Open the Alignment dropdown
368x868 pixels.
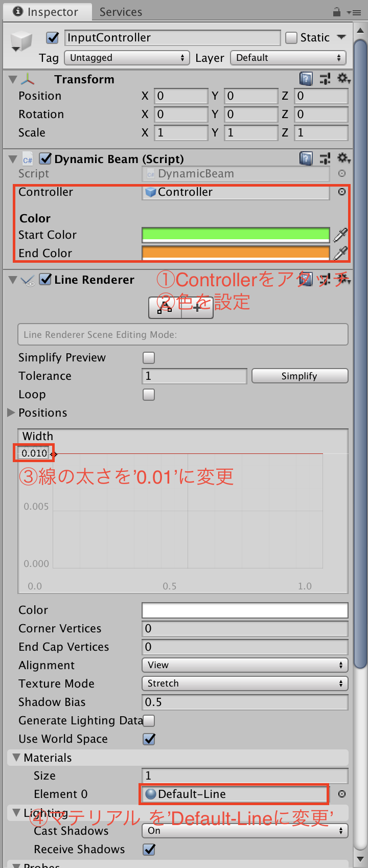pyautogui.click(x=245, y=665)
